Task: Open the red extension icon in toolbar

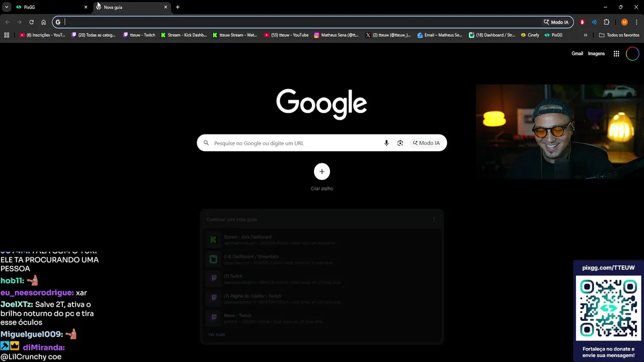Action: click(x=582, y=22)
